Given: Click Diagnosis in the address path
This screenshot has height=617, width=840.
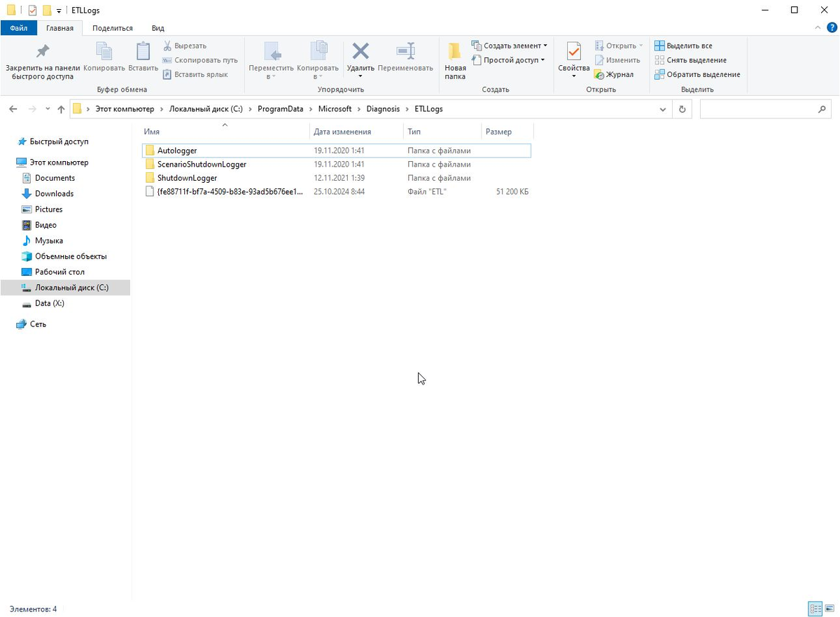Looking at the screenshot, I should pyautogui.click(x=383, y=109).
